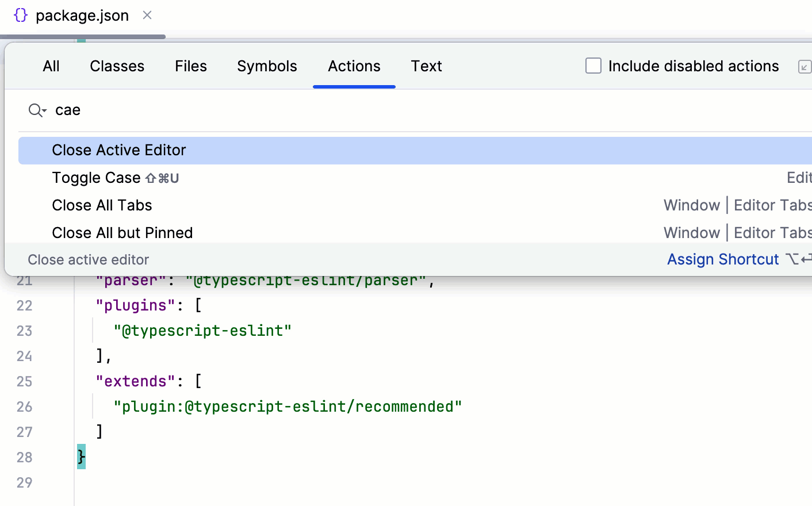
Task: Run the Close Active Editor action
Action: [119, 150]
